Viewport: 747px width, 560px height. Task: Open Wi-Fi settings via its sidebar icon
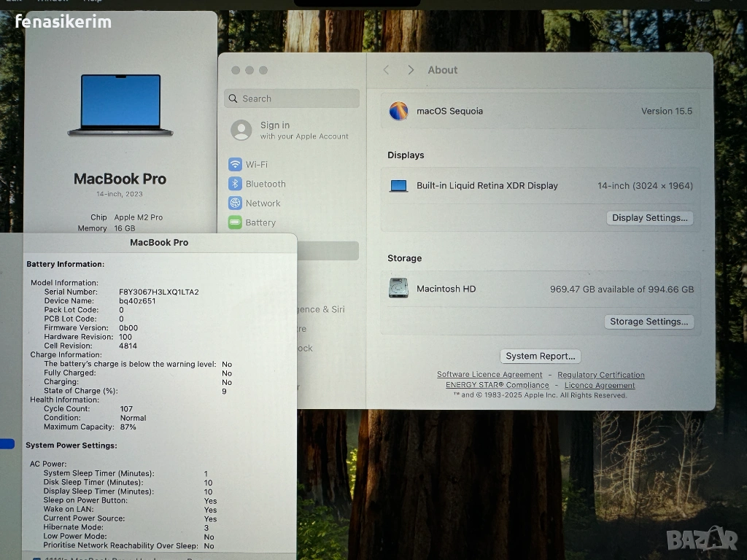click(235, 165)
